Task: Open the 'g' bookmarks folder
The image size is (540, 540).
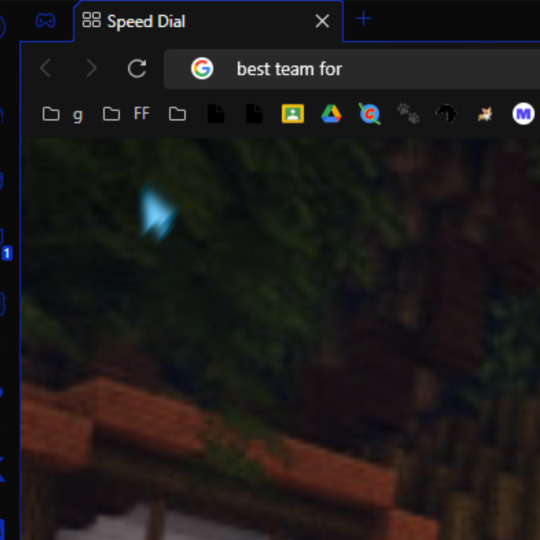Action: click(63, 114)
